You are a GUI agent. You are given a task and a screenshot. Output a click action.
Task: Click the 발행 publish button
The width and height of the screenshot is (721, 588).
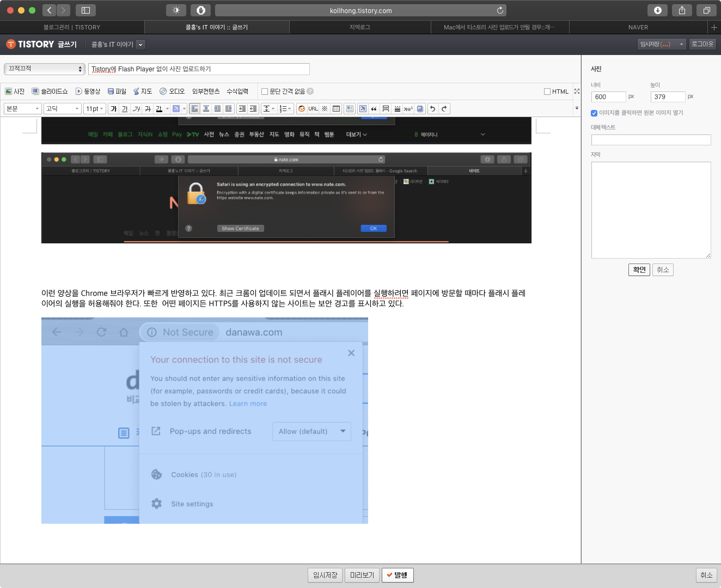coord(398,575)
